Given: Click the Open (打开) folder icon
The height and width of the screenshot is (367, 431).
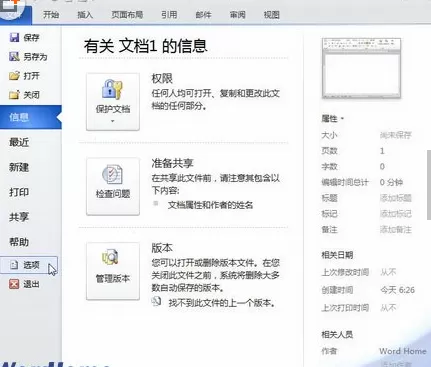Looking at the screenshot, I should coord(14,76).
